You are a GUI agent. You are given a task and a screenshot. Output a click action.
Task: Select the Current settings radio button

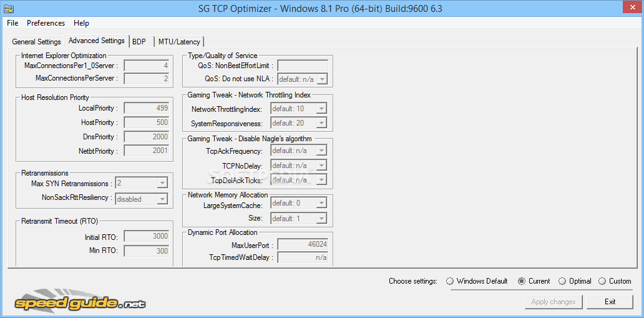[534, 281]
